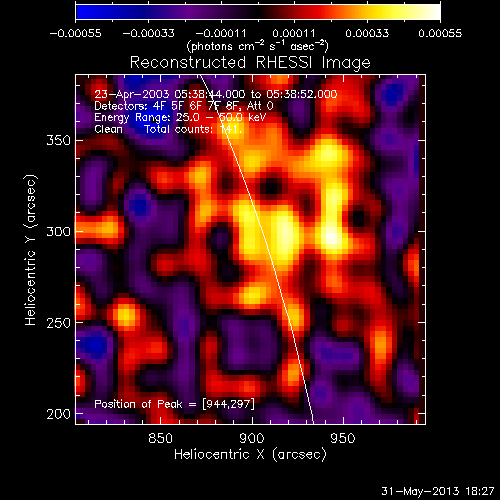Click the colorbar value -0.00055

click(x=75, y=33)
